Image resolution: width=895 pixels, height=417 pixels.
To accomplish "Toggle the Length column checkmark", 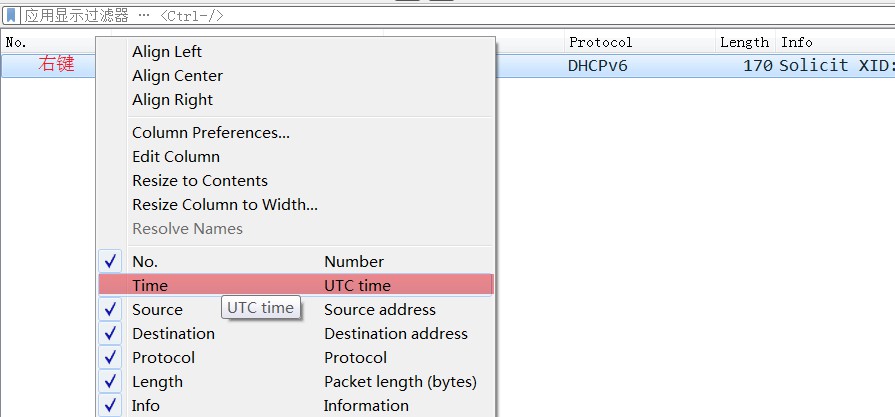I will click(112, 382).
